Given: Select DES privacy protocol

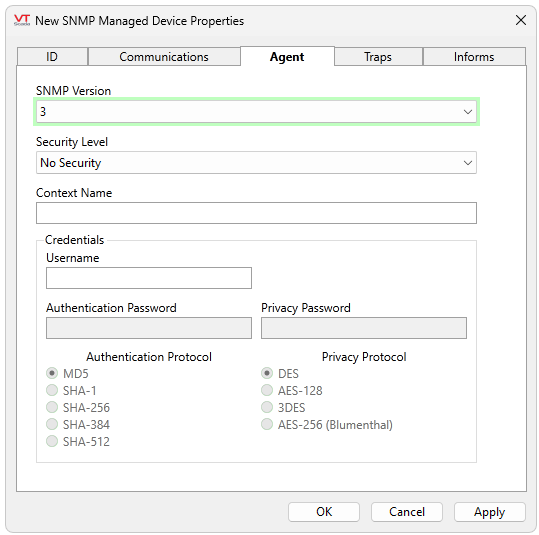Looking at the screenshot, I should [x=280, y=373].
